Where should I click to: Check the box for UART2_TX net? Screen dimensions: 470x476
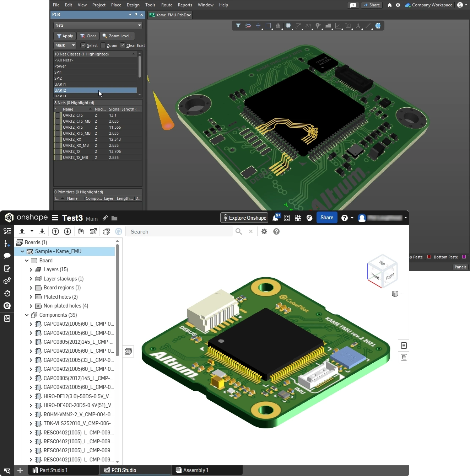point(58,151)
